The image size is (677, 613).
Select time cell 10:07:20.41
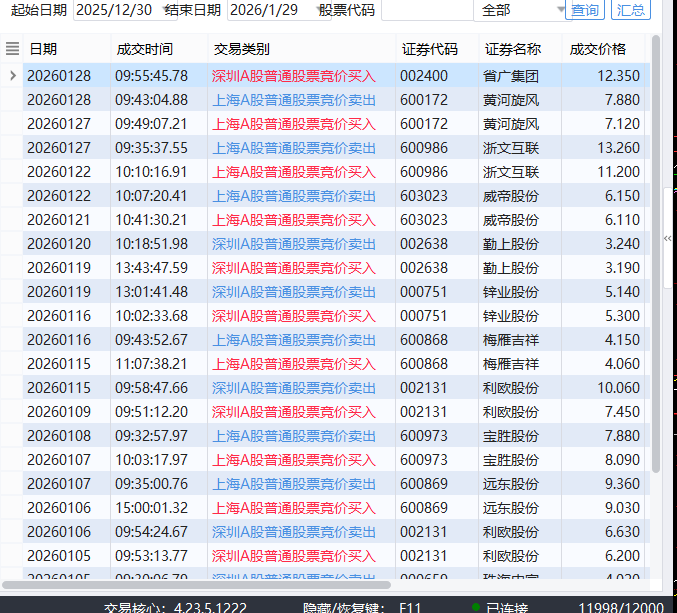[x=159, y=196]
